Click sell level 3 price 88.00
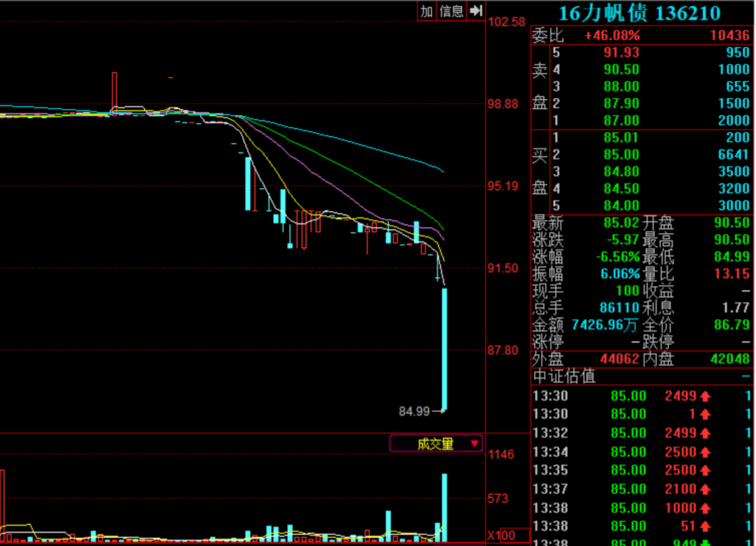 [622, 87]
